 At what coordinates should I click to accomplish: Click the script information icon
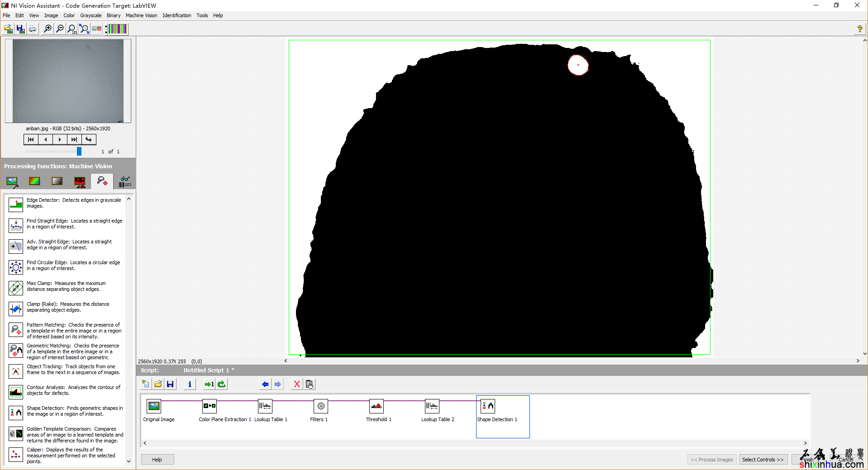tap(190, 384)
